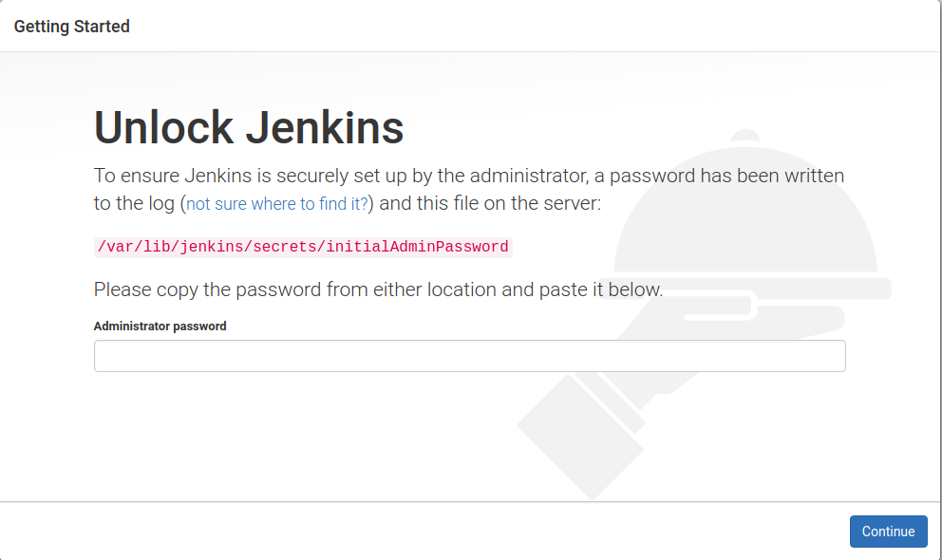
Task: Click 'and this file on the server:' text
Action: tap(490, 204)
